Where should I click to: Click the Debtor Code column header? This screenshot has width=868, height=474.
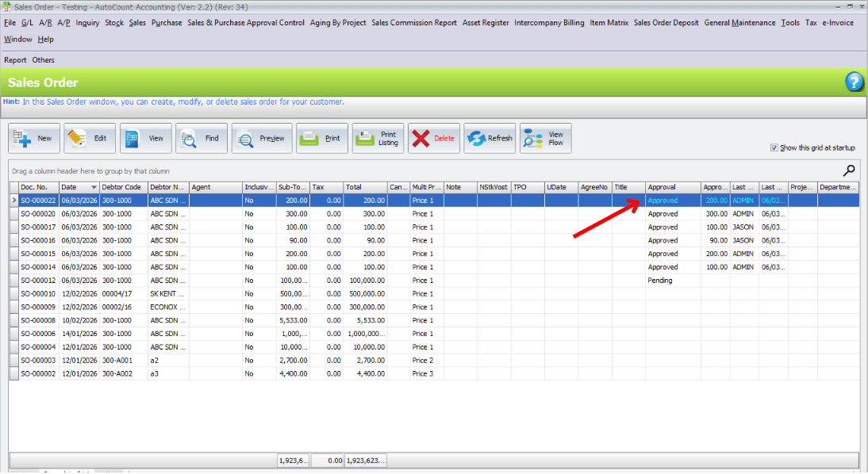pyautogui.click(x=122, y=188)
